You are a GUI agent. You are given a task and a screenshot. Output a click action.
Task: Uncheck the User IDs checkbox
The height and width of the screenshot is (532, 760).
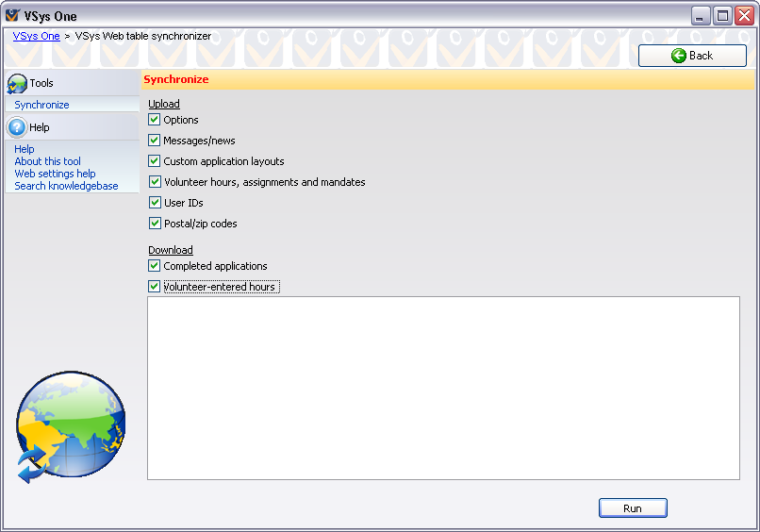(155, 202)
